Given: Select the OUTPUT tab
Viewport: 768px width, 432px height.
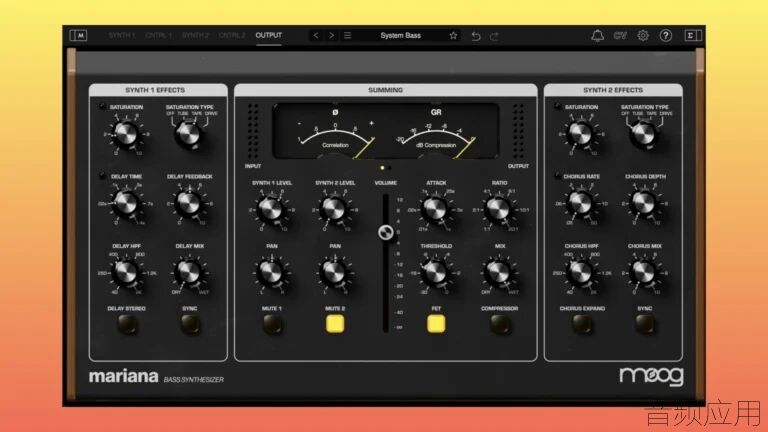Looking at the screenshot, I should click(x=268, y=35).
